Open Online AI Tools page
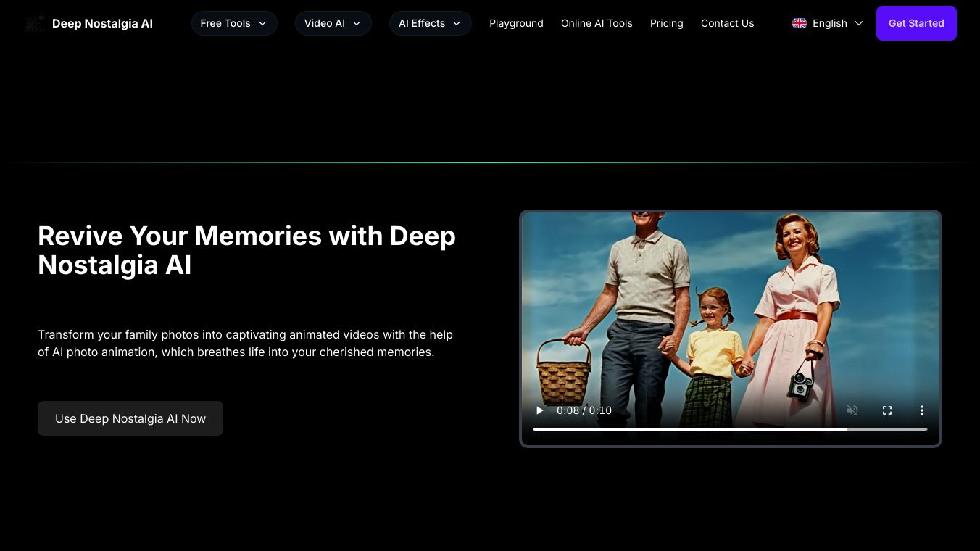Image resolution: width=980 pixels, height=551 pixels. click(597, 23)
